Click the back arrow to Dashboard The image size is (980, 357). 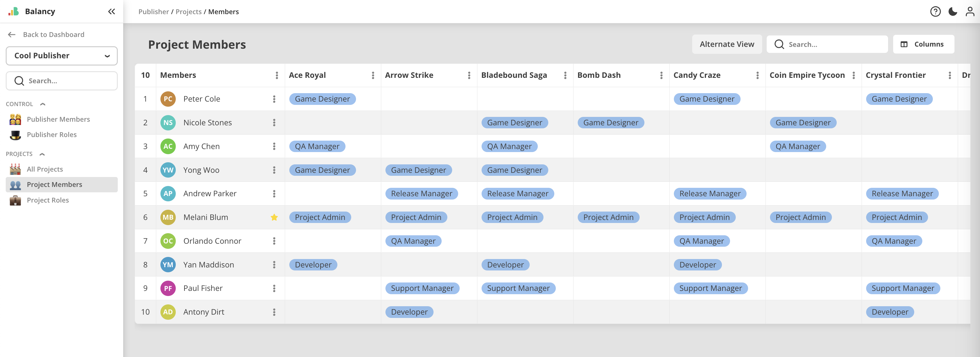(x=12, y=35)
